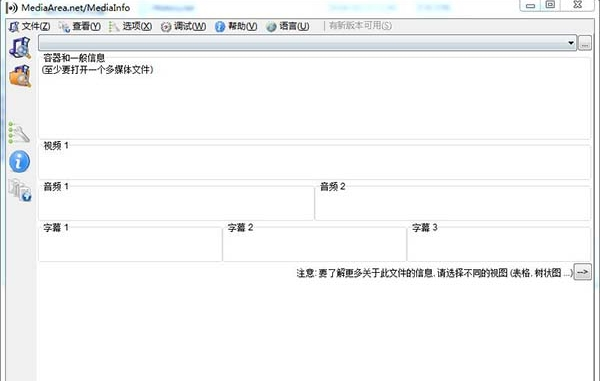Click the website files sidebar icon
The height and width of the screenshot is (381, 600).
[x=20, y=190]
